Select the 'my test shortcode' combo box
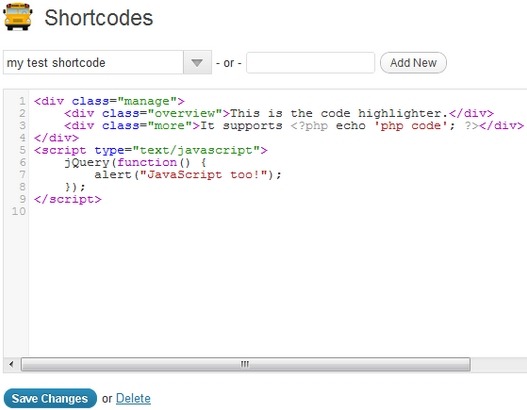 click(107, 63)
